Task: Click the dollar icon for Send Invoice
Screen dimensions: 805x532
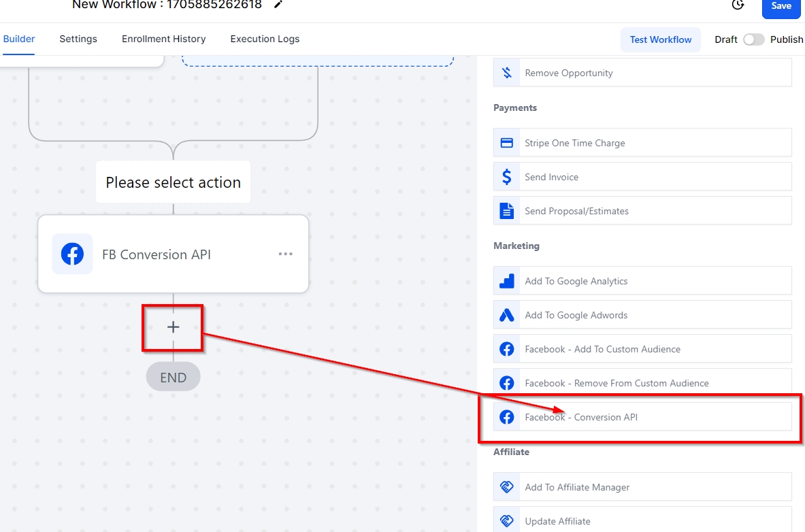Action: coord(507,177)
